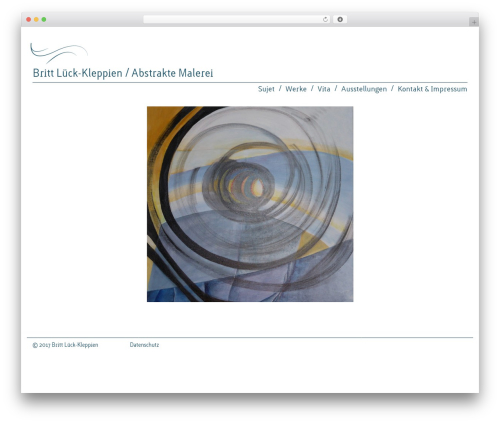The image size is (500, 423).
Task: Click the abstract spiral painting image
Action: click(x=250, y=204)
